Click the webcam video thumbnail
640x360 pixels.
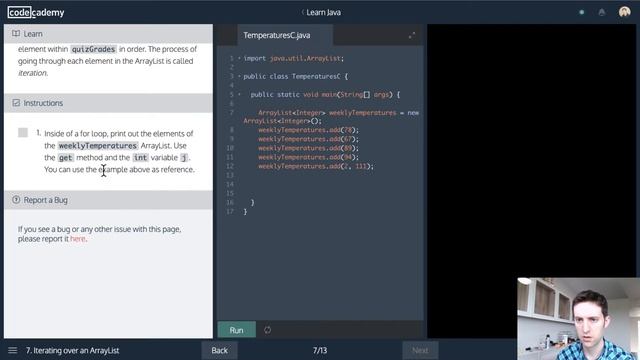578,319
